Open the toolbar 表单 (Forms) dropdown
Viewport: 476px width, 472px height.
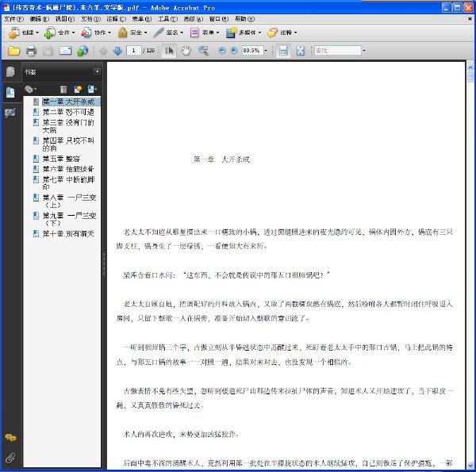click(205, 33)
